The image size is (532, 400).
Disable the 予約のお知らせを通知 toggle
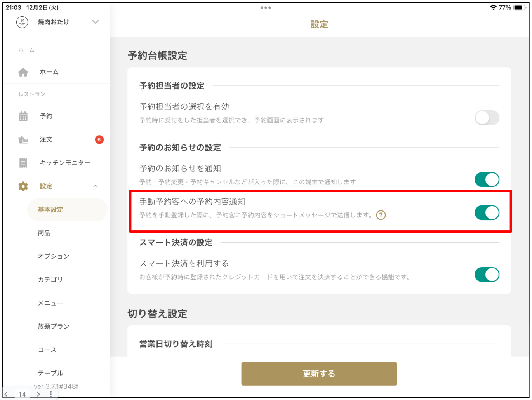coord(487,180)
